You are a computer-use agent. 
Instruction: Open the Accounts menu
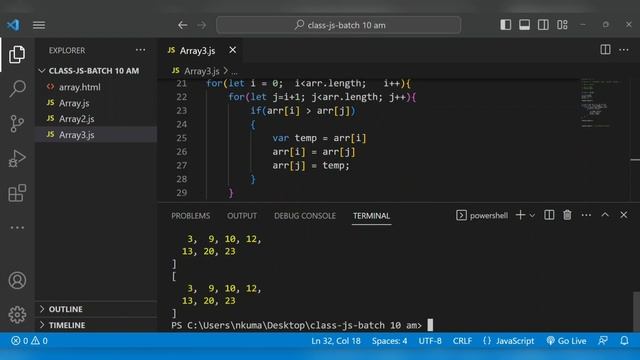[17, 280]
